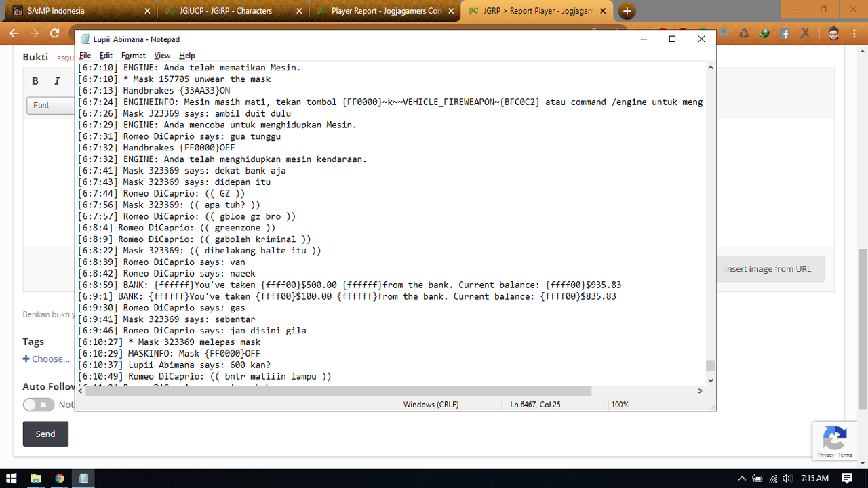
Task: Open the Wi-Fi network tray icon
Action: [774, 479]
